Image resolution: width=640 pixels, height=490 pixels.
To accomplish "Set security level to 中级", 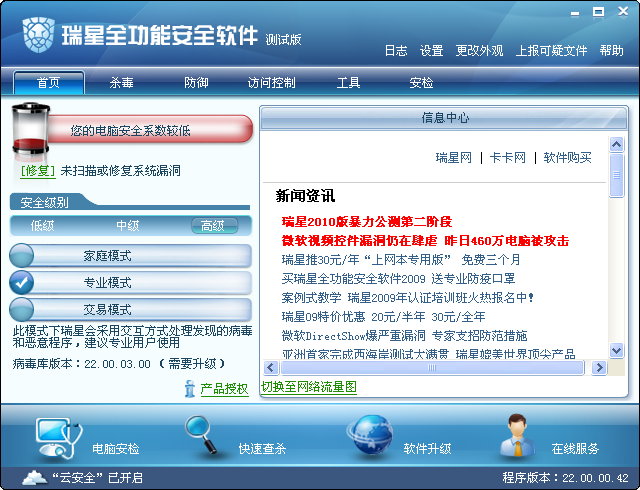I will 128,225.
